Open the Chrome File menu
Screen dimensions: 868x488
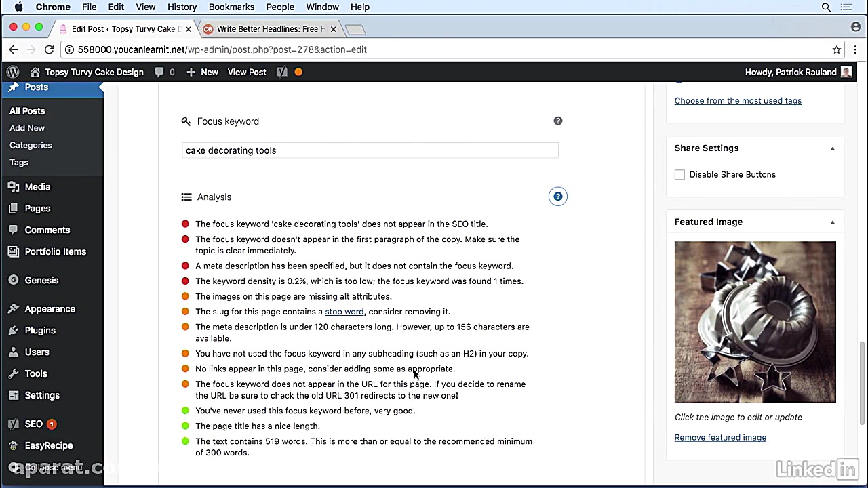89,7
